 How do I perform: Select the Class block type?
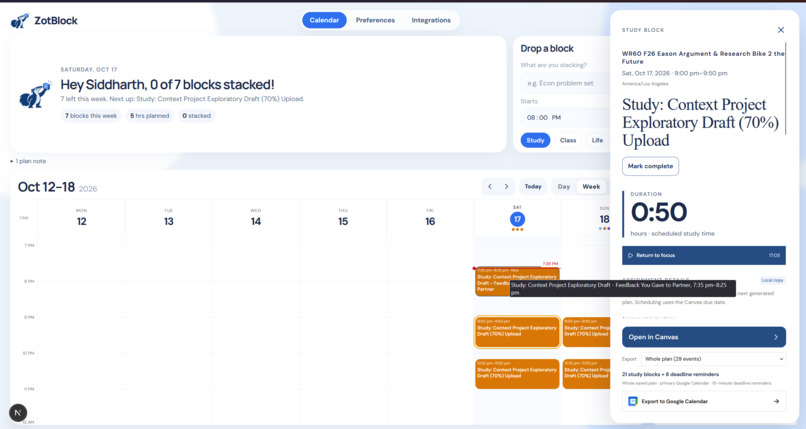[568, 140]
